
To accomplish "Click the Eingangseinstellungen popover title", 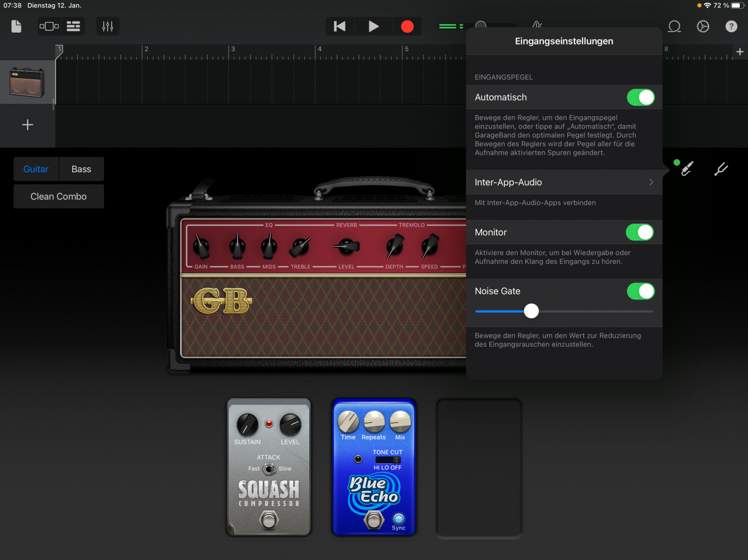I will (564, 41).
